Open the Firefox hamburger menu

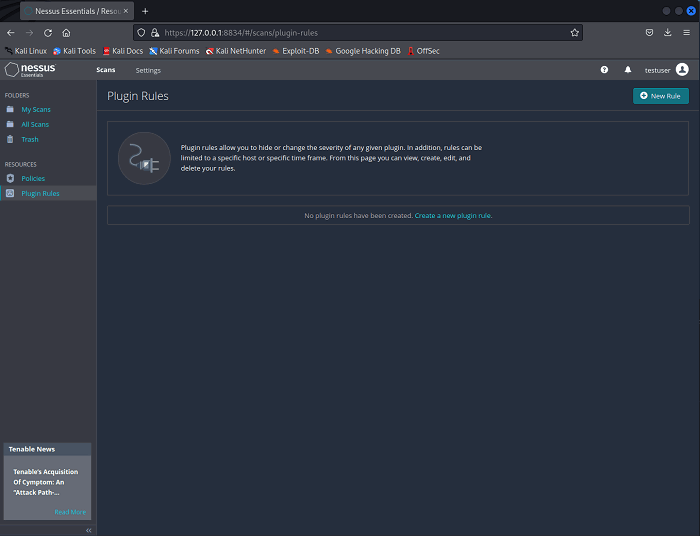click(686, 33)
